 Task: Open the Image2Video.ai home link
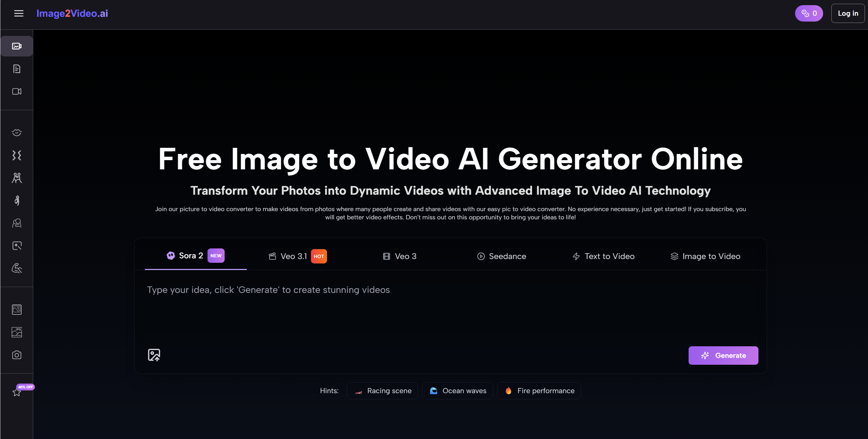tap(72, 13)
